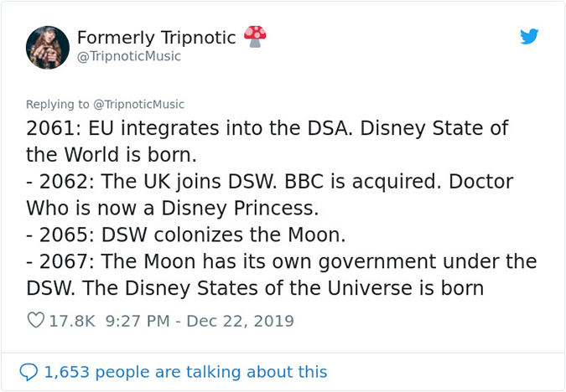Open the 9:27 PM - Dec 22, 2019 timestamp
This screenshot has width=566, height=392.
click(x=200, y=321)
